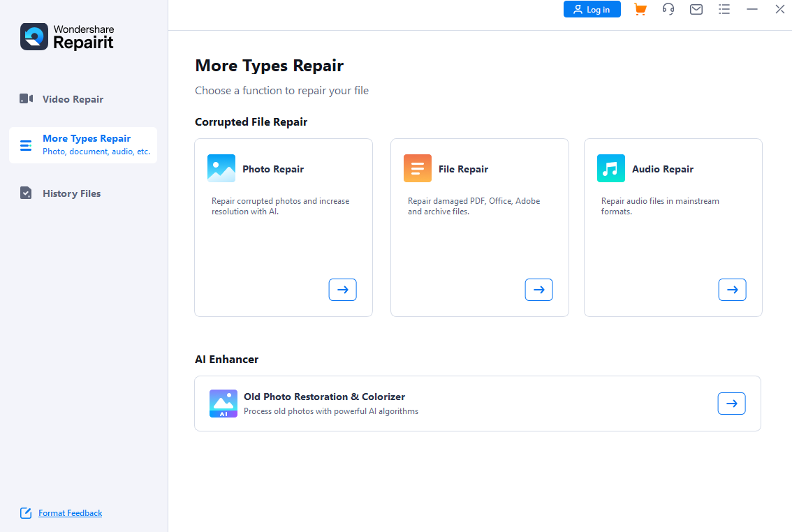
Task: Click the orange File Repair icon
Action: [418, 168]
